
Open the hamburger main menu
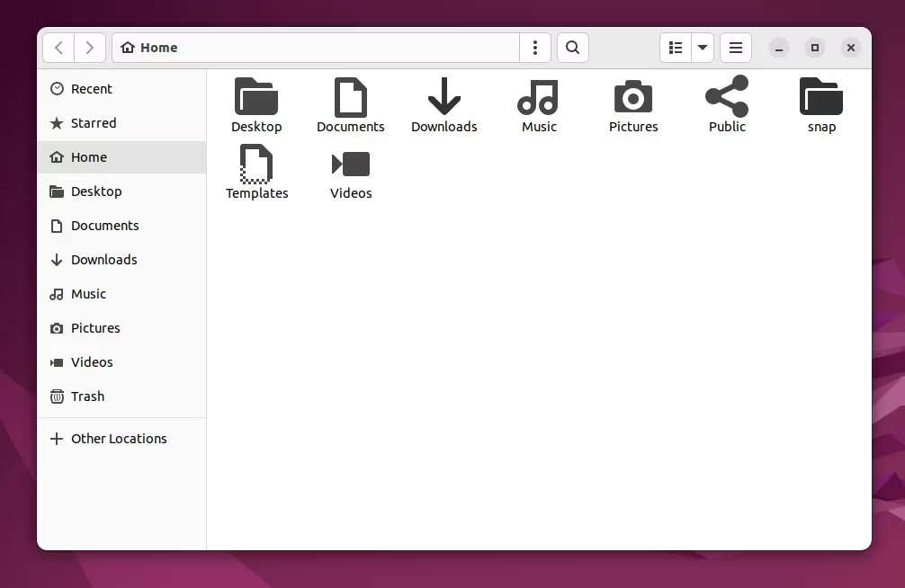tap(735, 48)
